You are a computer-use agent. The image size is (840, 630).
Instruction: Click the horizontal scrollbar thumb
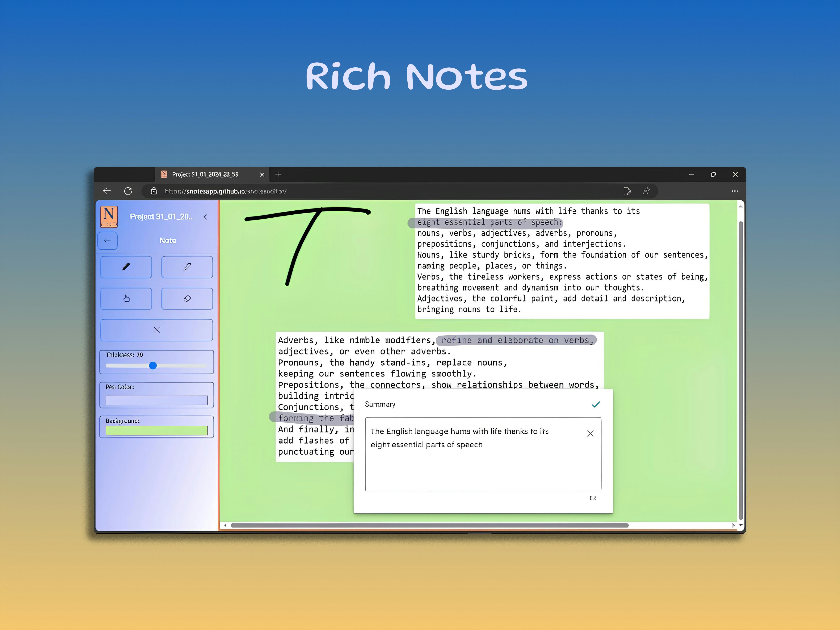429,526
